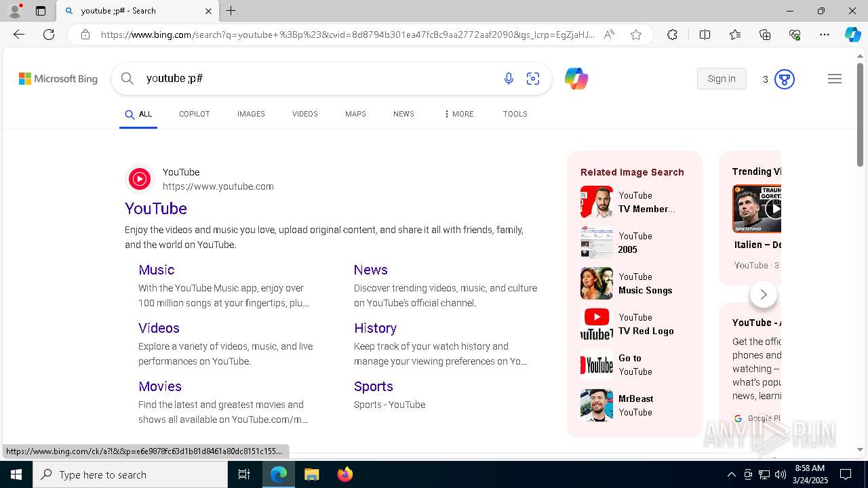The height and width of the screenshot is (488, 868).
Task: Open Edge settings and more menu
Action: point(825,35)
